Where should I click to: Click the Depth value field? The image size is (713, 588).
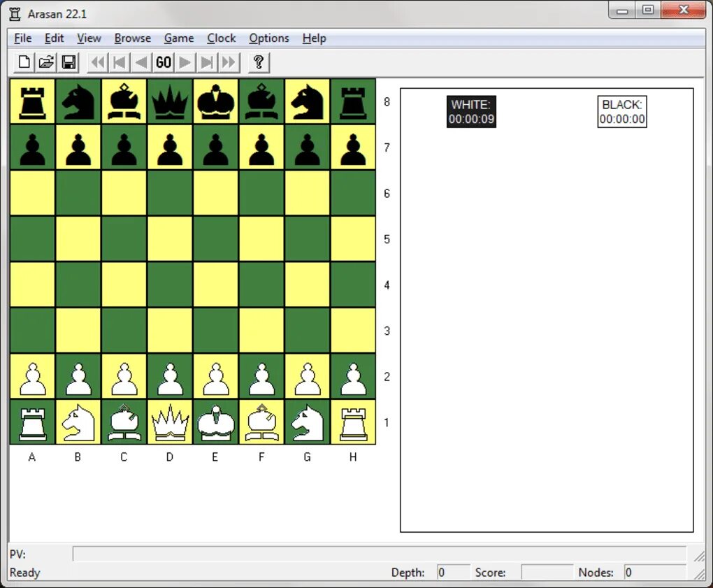453,573
